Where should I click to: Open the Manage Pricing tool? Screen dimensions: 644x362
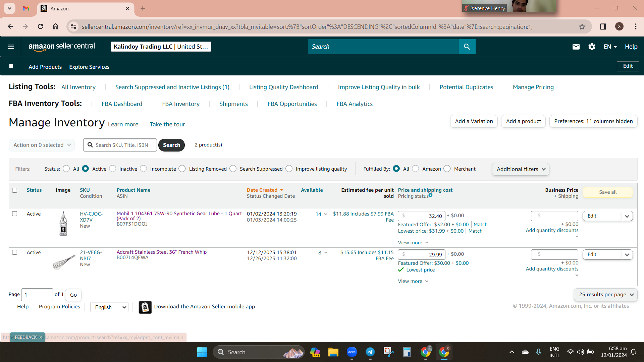[533, 87]
